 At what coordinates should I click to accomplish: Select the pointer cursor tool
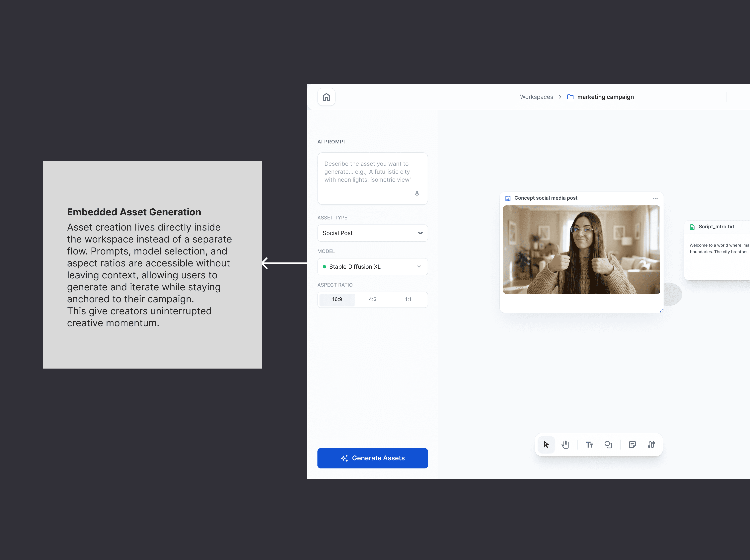pos(546,444)
